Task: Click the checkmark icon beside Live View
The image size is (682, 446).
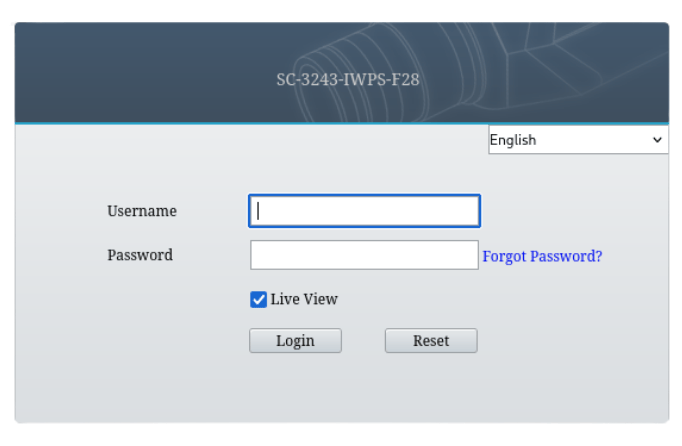Action: pyautogui.click(x=259, y=299)
